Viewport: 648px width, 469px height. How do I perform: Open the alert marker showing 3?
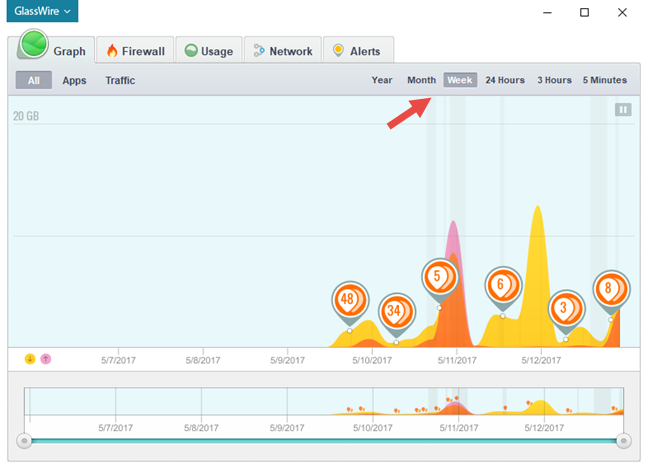(567, 309)
